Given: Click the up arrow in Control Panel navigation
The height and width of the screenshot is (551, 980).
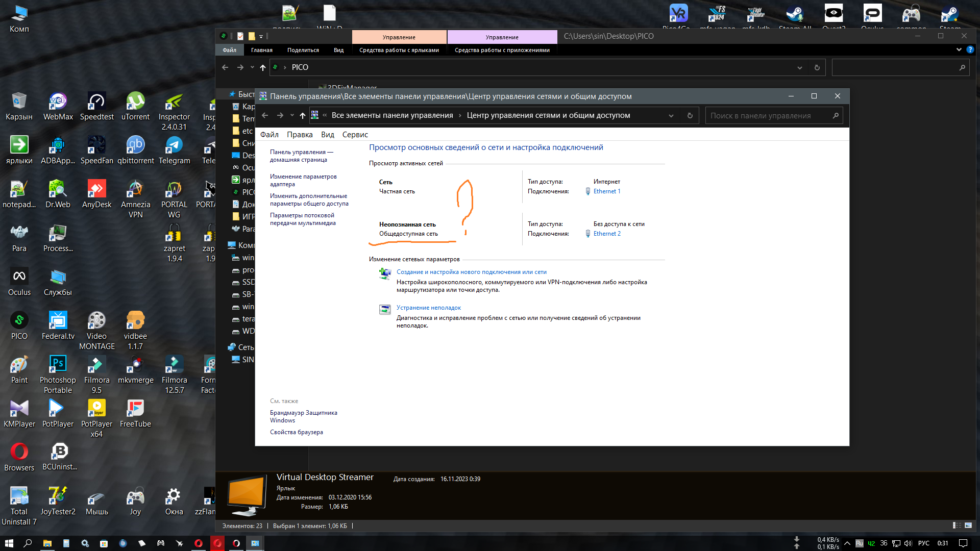Looking at the screenshot, I should [x=303, y=116].
